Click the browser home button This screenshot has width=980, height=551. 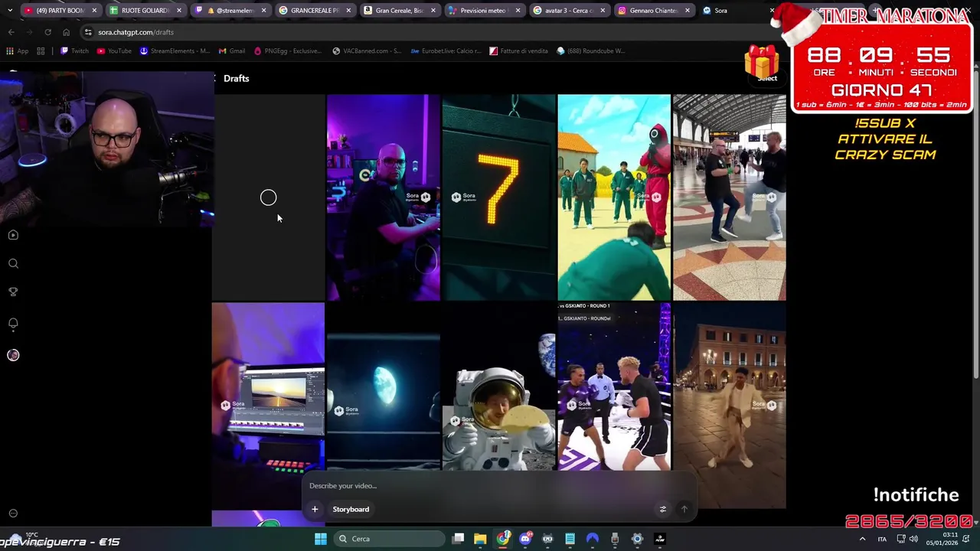tap(66, 32)
